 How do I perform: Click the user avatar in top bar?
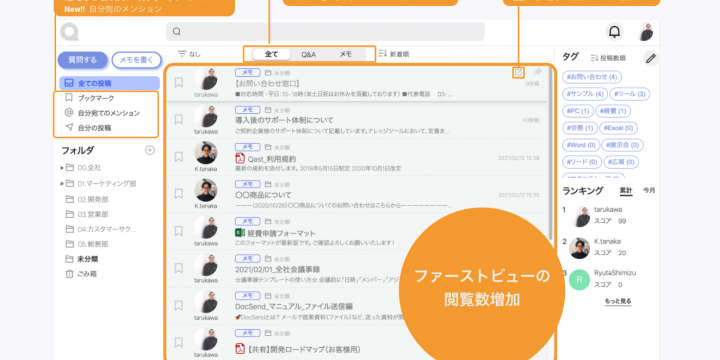647,32
